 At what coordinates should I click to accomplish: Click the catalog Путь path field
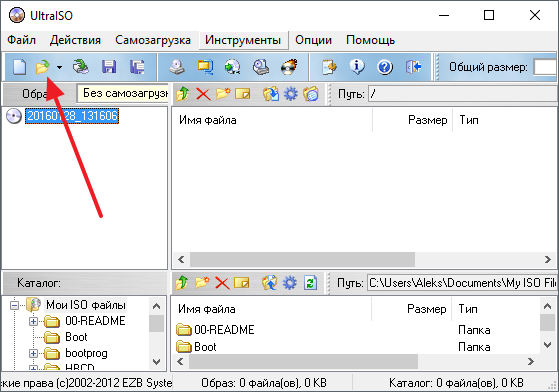[462, 283]
